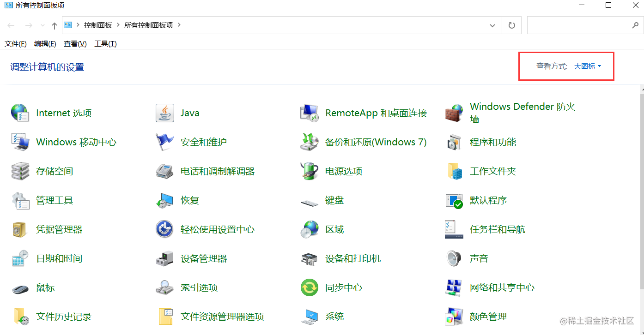Expand the chevron after 所有控制面板项 in breadcrumb
The height and width of the screenshot is (335, 644).
[x=179, y=25]
